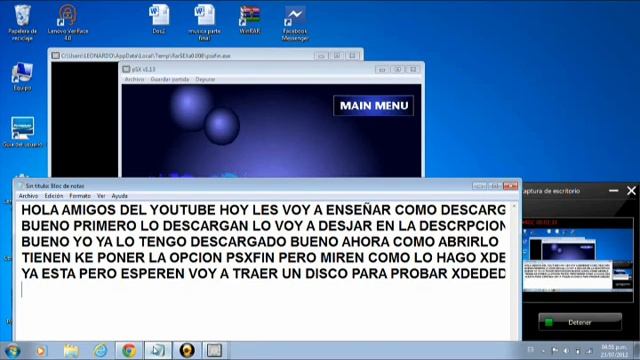This screenshot has width=640, height=360.
Task: Switch to Google Chrome in taskbar
Action: tap(129, 351)
